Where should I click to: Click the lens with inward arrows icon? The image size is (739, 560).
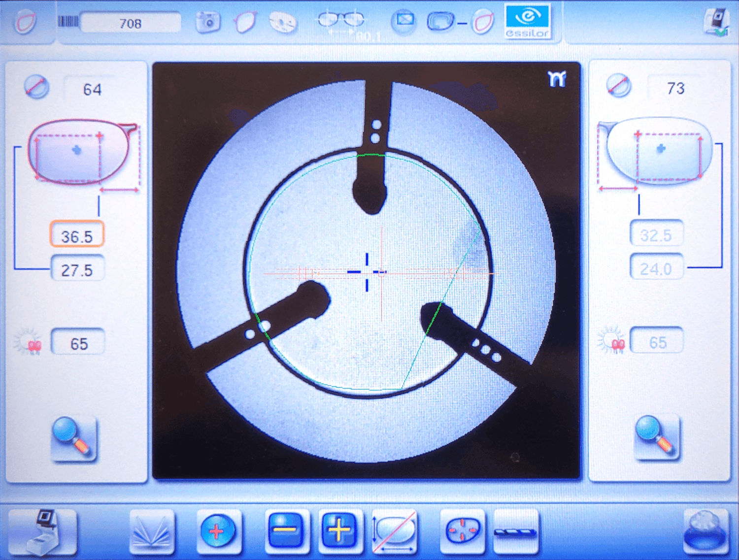pyautogui.click(x=462, y=531)
